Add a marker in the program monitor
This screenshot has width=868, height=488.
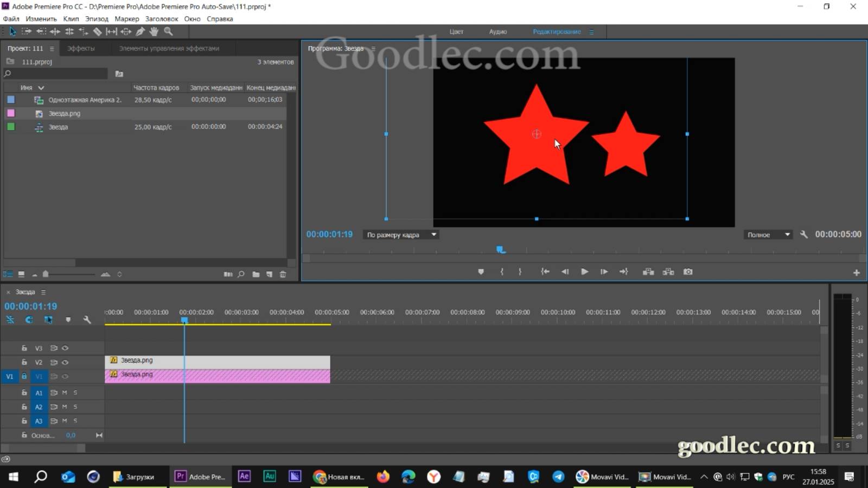(x=481, y=272)
